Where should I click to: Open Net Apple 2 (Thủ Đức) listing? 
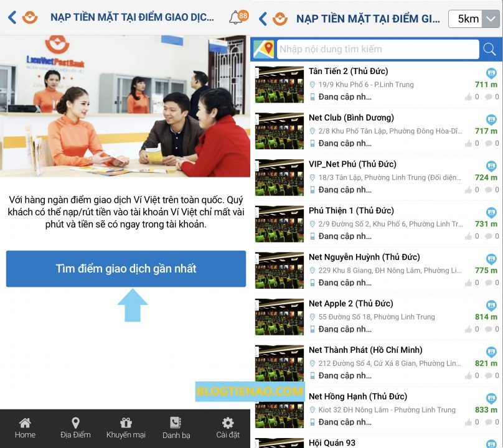[377, 317]
